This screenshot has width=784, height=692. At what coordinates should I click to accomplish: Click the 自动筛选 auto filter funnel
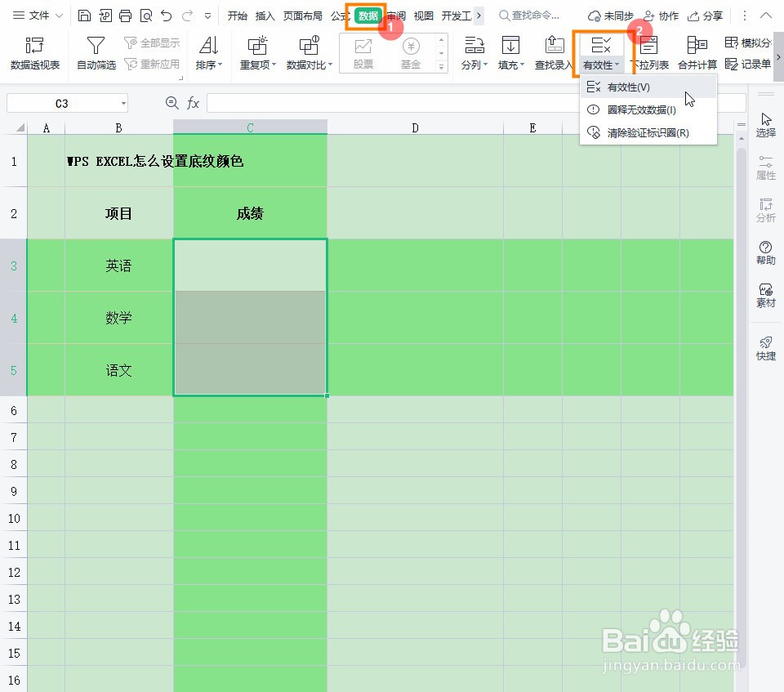click(96, 53)
